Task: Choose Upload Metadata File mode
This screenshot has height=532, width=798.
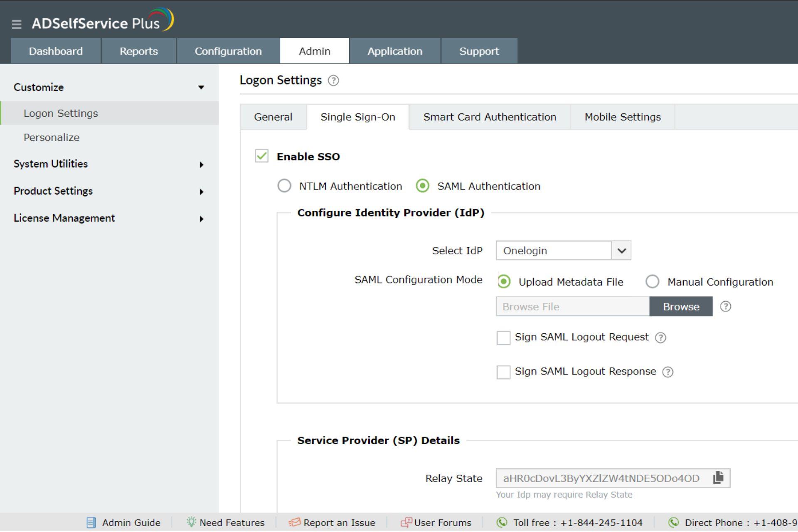Action: 504,282
